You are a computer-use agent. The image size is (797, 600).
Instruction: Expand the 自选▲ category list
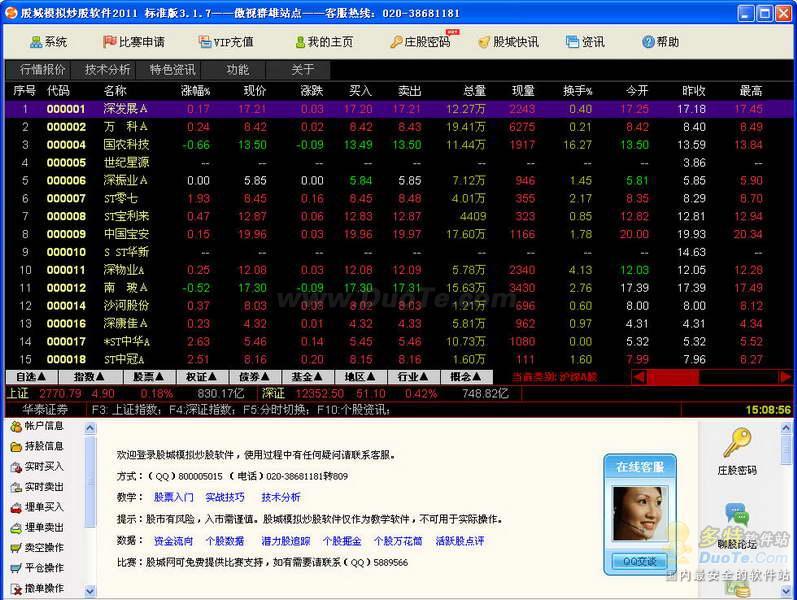click(32, 377)
